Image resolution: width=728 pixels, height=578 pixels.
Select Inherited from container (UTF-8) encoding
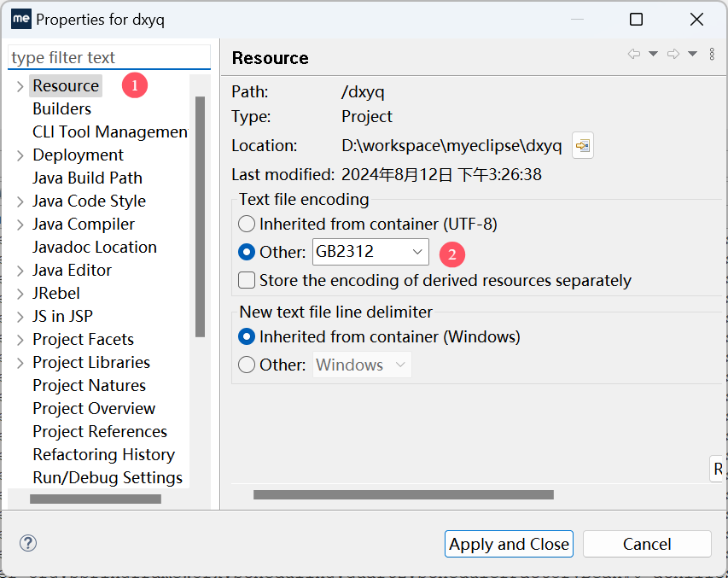(x=247, y=225)
